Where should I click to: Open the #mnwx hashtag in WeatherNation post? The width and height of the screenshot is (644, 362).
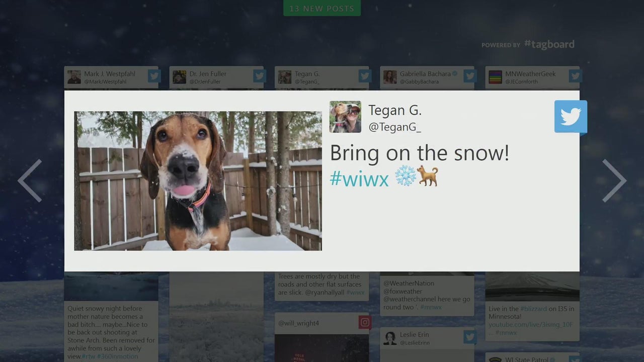click(431, 307)
